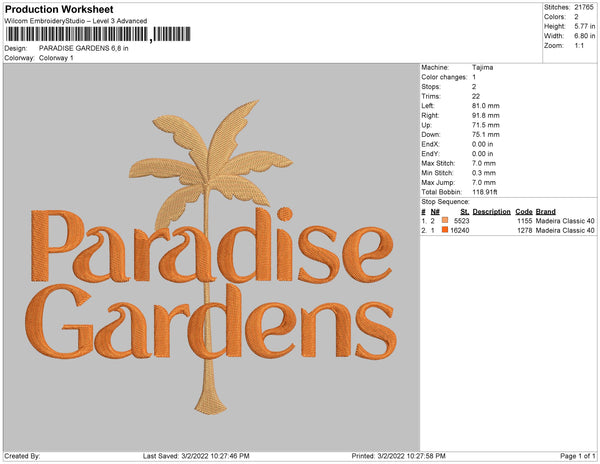Select the text 'Wilcom EmbroideryStudio – Level 3 Advanced'
Screen dimensions: 600x464
click(76, 21)
